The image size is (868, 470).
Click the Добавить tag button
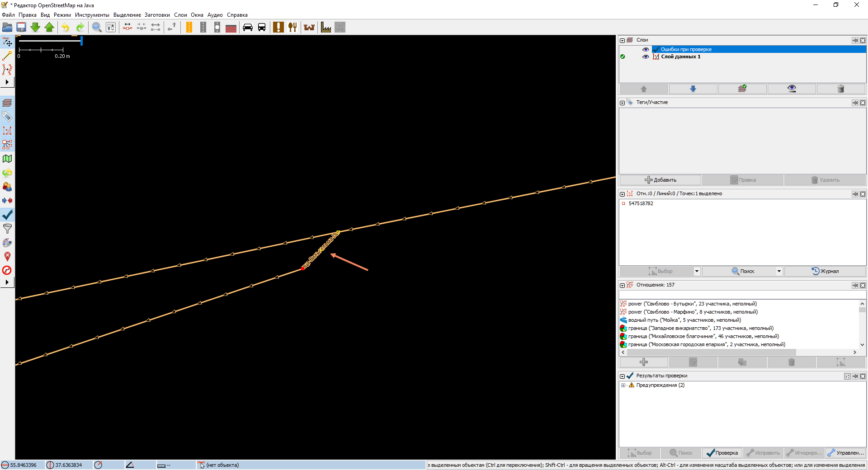pos(660,180)
